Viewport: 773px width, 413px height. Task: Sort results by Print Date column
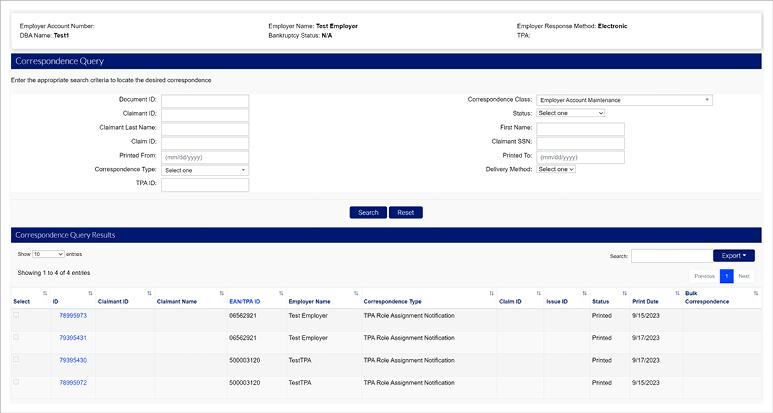[x=645, y=301]
